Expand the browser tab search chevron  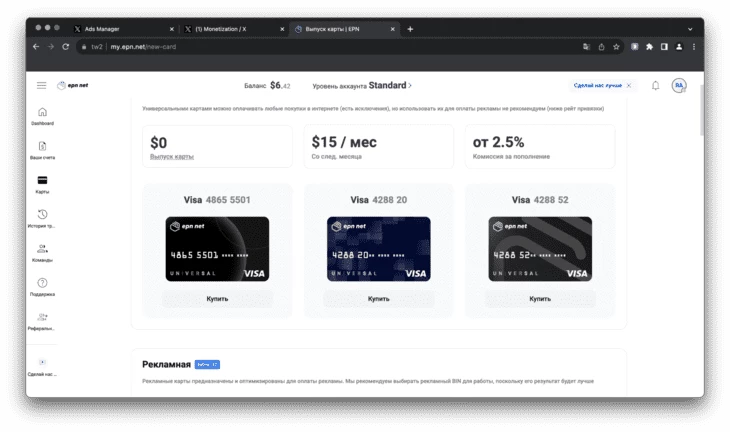click(x=690, y=29)
